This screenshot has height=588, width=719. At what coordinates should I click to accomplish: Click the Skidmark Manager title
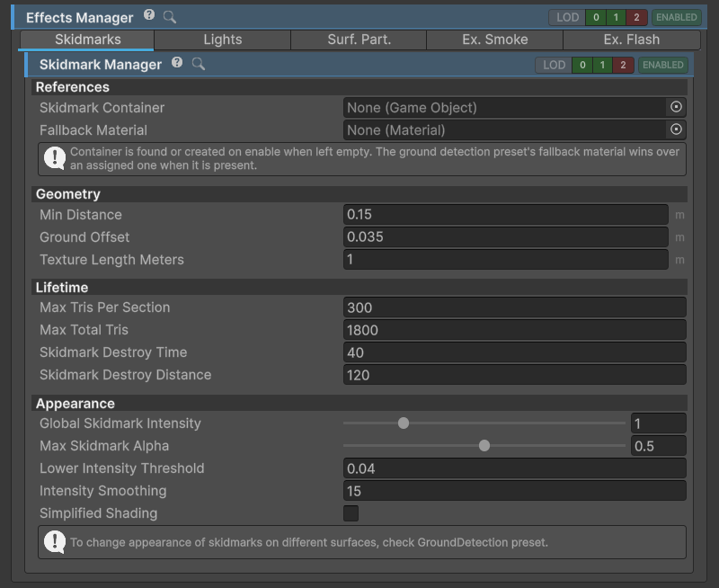(x=101, y=65)
